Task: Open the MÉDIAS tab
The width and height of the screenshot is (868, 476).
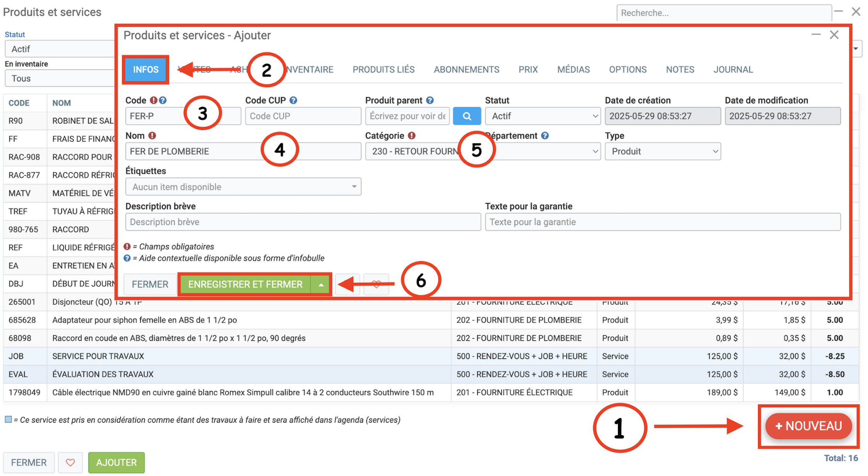Action: click(573, 70)
